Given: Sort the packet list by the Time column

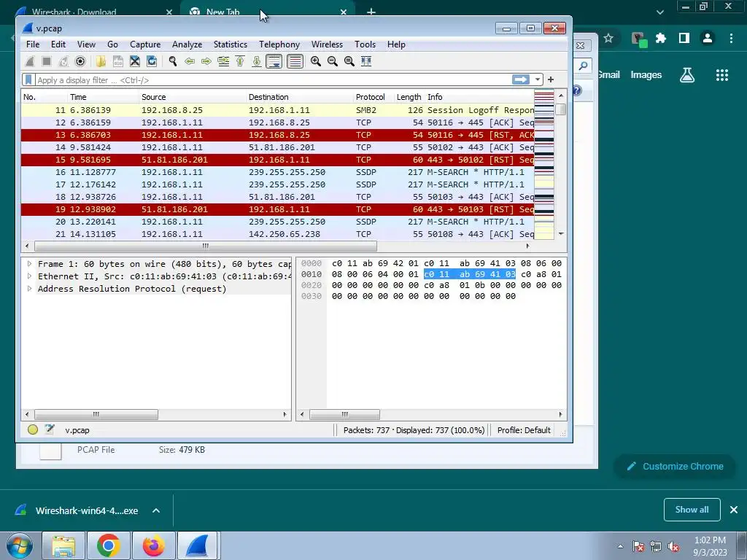Looking at the screenshot, I should coord(104,97).
